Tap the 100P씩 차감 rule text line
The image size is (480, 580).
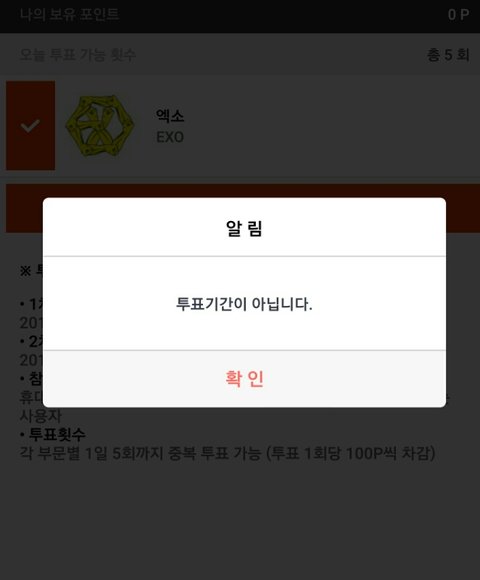227,453
